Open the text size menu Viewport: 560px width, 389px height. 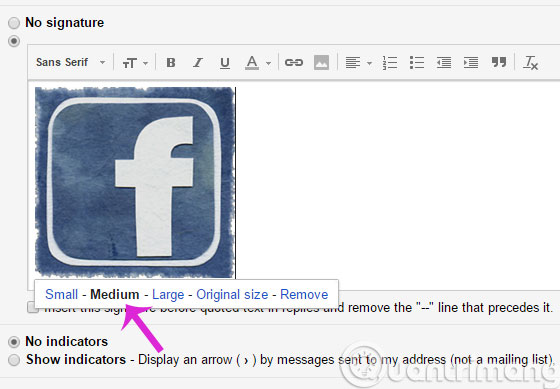point(129,63)
